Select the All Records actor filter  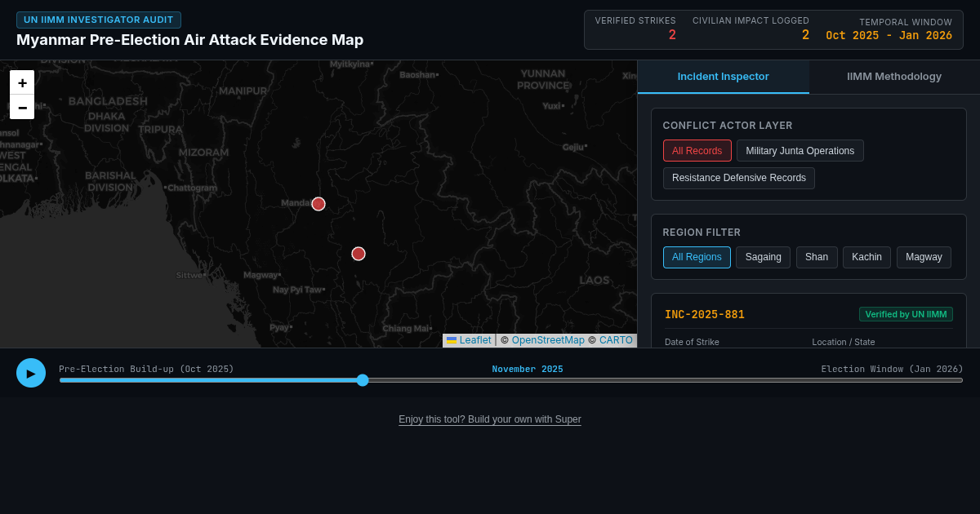point(697,151)
